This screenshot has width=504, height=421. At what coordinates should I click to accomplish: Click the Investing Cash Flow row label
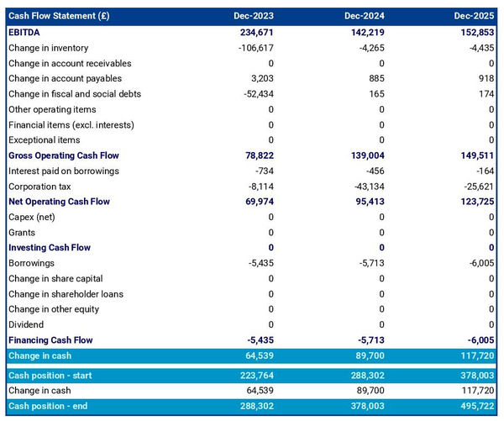[50, 248]
